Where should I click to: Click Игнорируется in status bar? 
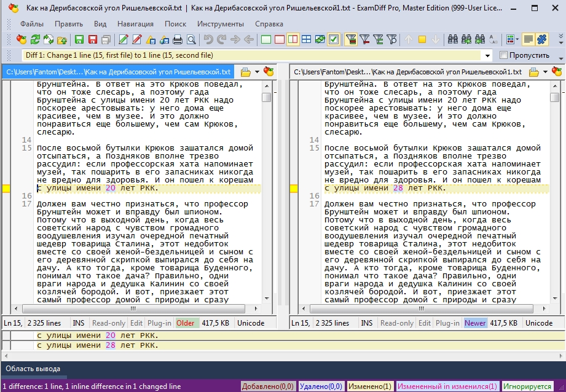tap(527, 386)
